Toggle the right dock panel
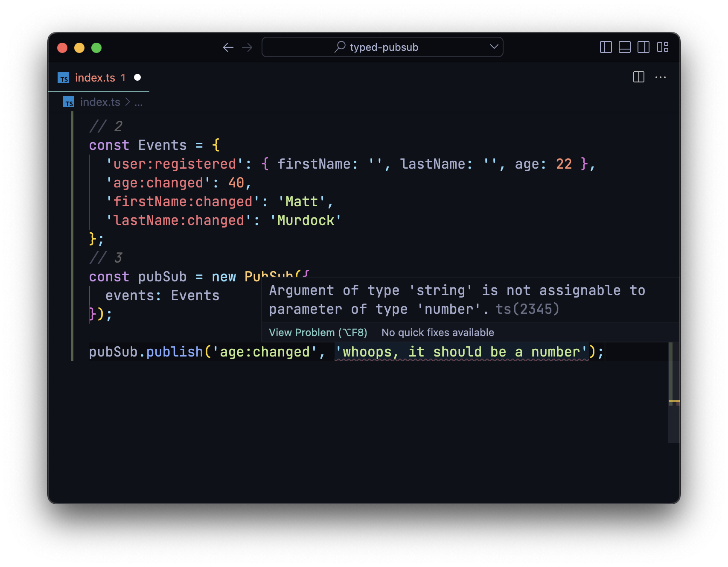This screenshot has width=728, height=567. point(644,48)
